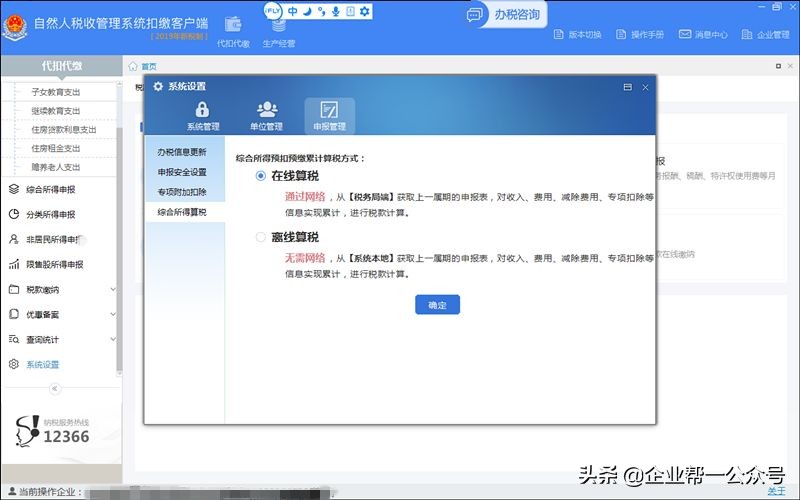Image resolution: width=800 pixels, height=500 pixels.
Task: Select 综合所得算税 in dialog list
Action: tap(185, 212)
